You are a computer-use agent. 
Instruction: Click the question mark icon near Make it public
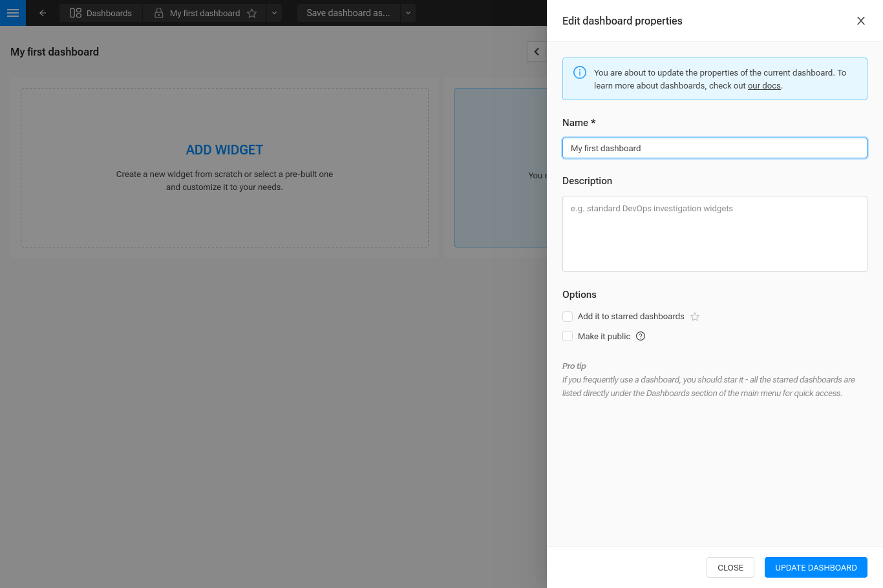[x=640, y=336]
